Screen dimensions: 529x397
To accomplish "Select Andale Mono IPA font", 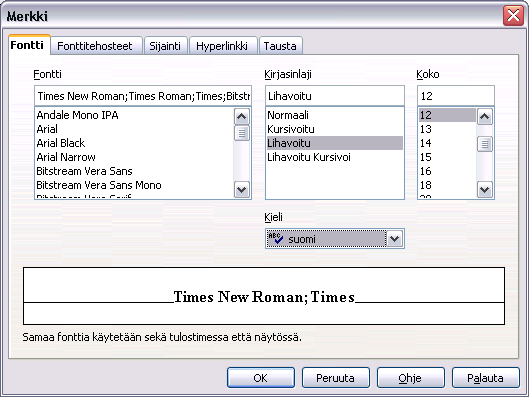I will tap(134, 115).
